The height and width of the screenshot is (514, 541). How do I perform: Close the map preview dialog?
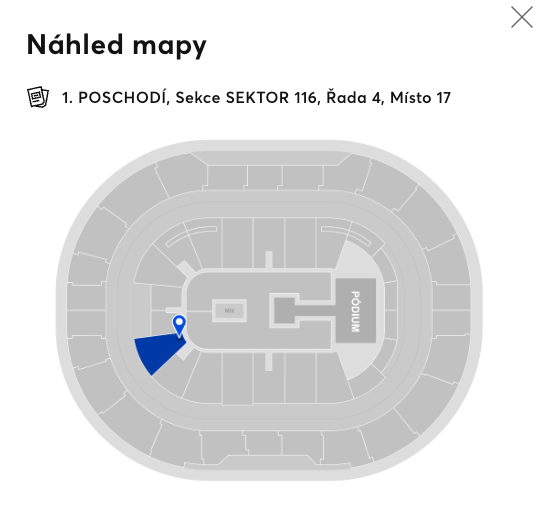pyautogui.click(x=522, y=17)
